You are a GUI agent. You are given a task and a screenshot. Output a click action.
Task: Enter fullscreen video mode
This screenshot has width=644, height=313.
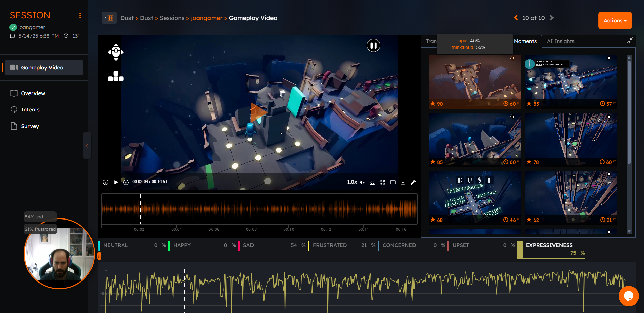[383, 182]
